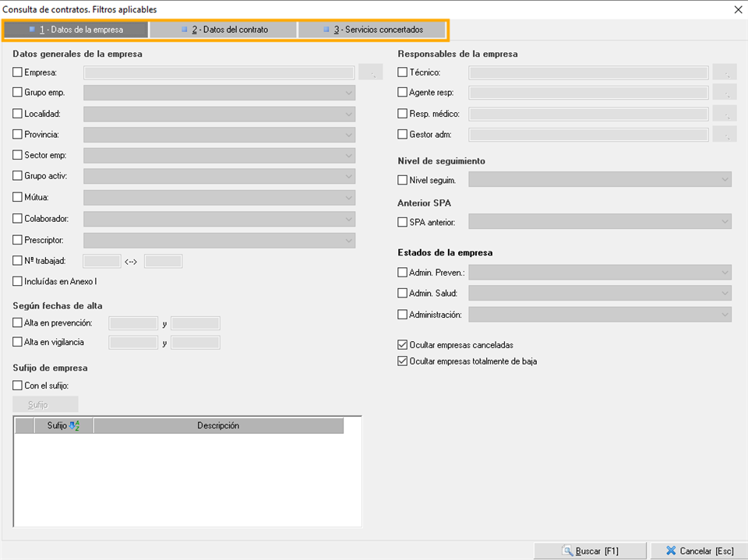
Task: Sort by the Sufijo column header icon
Action: (75, 426)
